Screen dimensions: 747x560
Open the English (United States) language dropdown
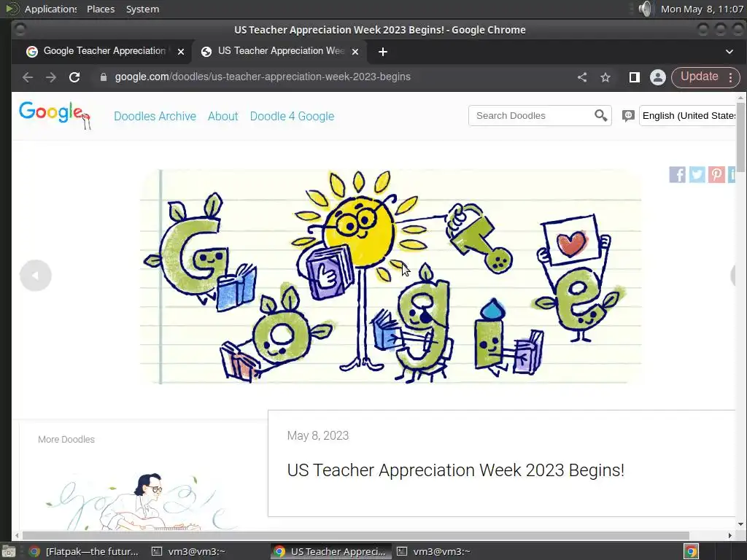(688, 116)
